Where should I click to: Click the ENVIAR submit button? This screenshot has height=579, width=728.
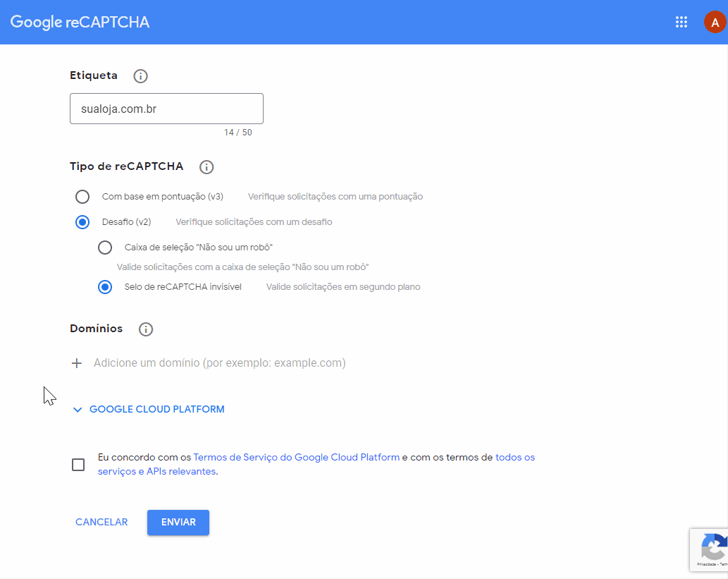(178, 523)
